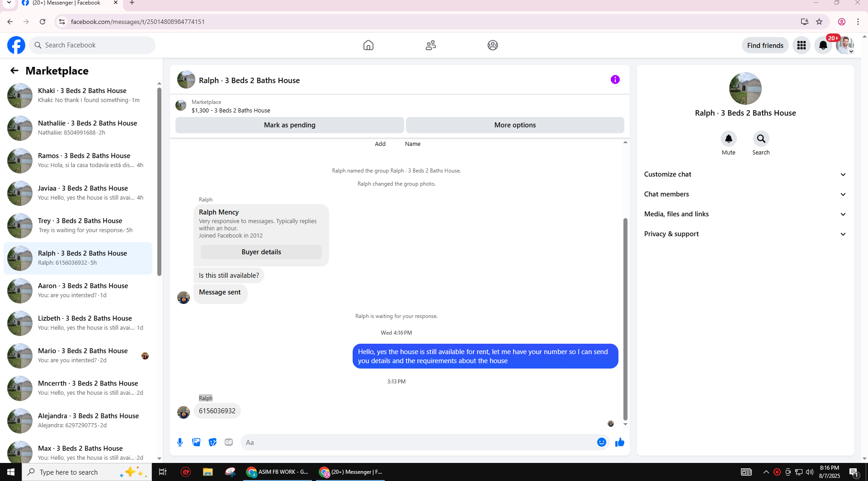Open Task View on taskbar

[163, 472]
